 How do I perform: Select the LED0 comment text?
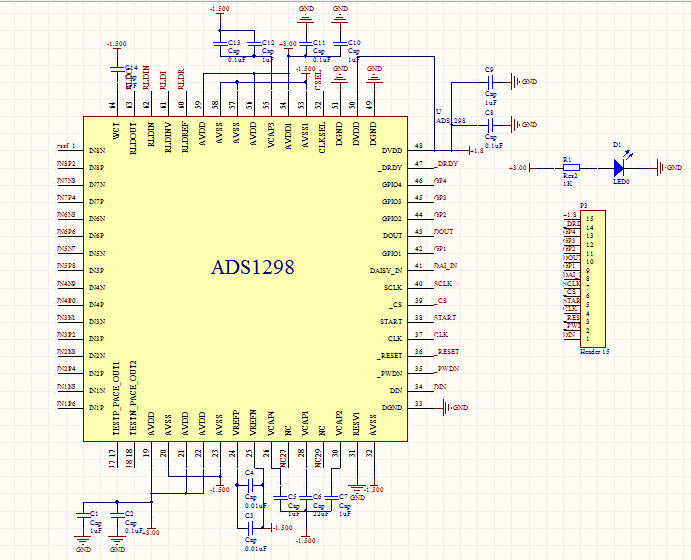[621, 181]
